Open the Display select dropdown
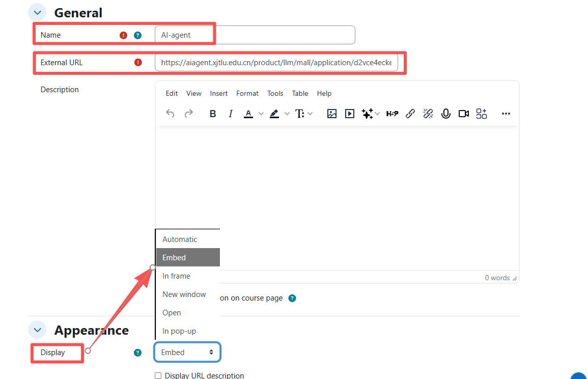The image size is (588, 379). tap(187, 352)
